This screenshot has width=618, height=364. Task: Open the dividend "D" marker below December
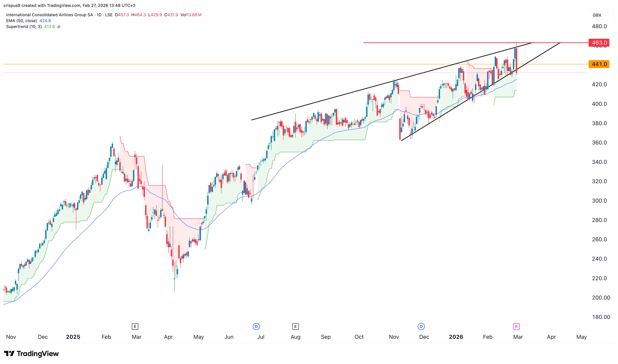coord(421,326)
